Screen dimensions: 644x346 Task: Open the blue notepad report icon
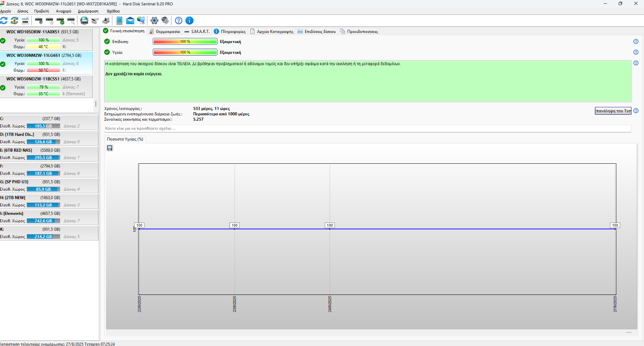(120, 21)
